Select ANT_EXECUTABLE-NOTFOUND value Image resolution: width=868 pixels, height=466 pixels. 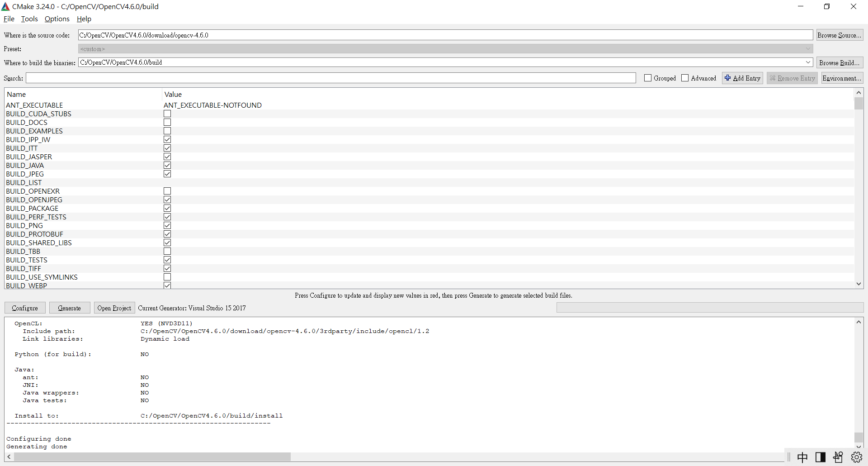click(x=212, y=105)
